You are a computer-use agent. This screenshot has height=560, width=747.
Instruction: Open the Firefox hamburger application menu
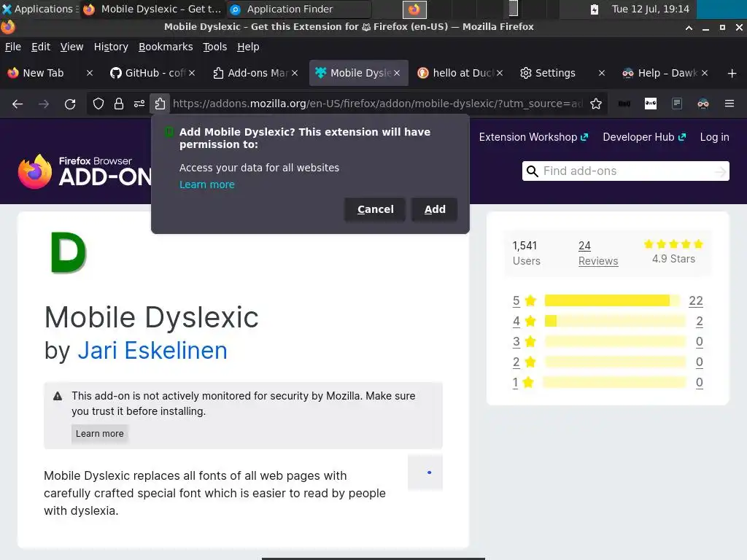tap(729, 104)
